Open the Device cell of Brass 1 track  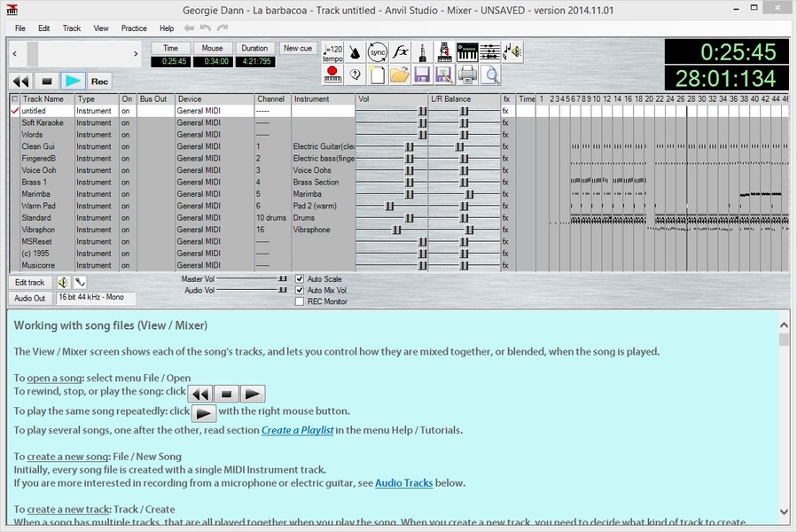pos(213,182)
